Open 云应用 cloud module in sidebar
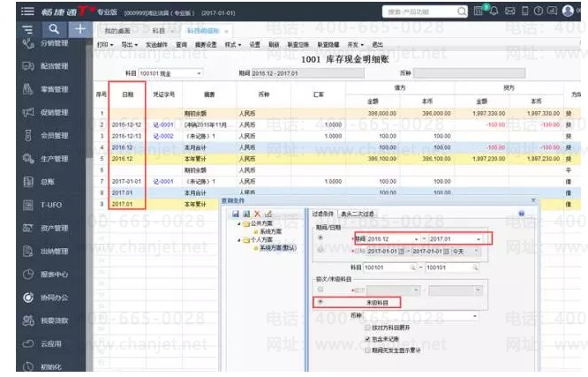588x377 pixels. 42,344
